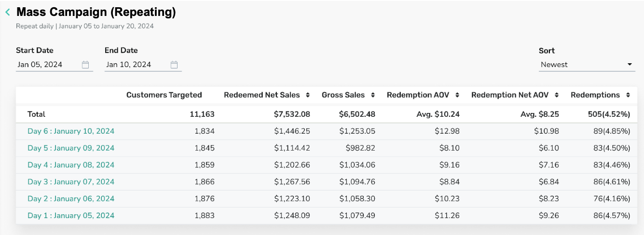
Task: Go back using the left chevron arrow
Action: coord(8,13)
